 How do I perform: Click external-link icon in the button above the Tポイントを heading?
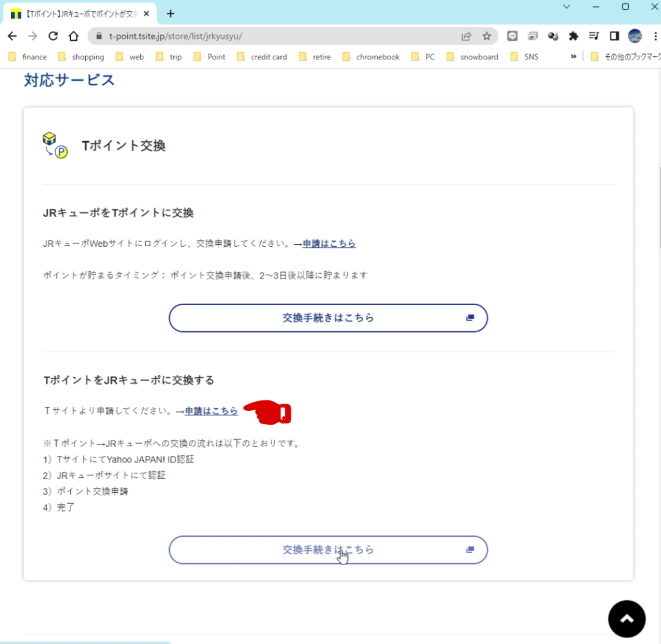tap(470, 318)
